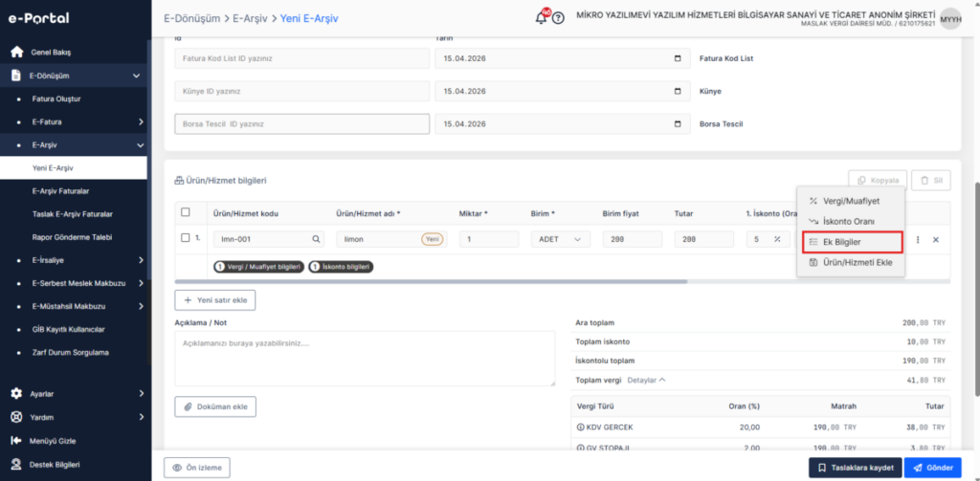Viewport: 980px width, 481px height.
Task: Choose Ürün/Hizmeti Ekle from the row menu
Action: pyautogui.click(x=851, y=263)
